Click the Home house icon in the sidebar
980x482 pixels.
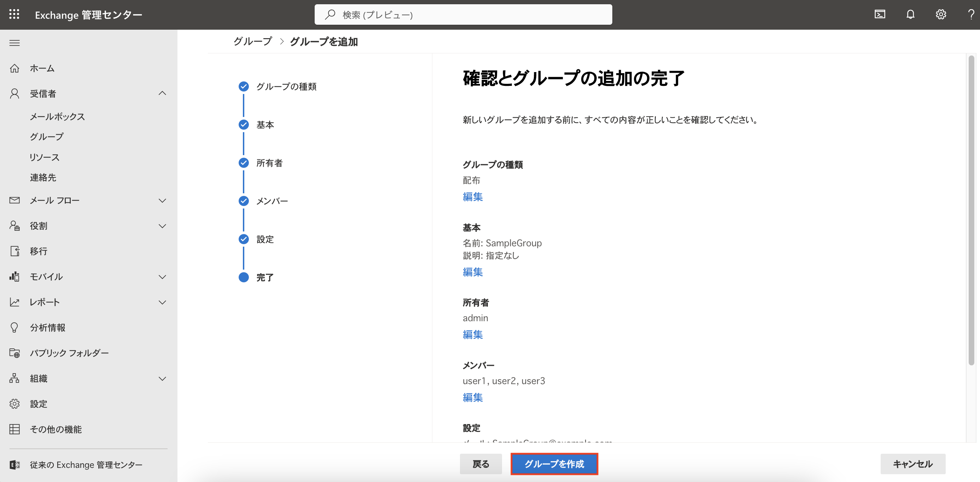14,68
